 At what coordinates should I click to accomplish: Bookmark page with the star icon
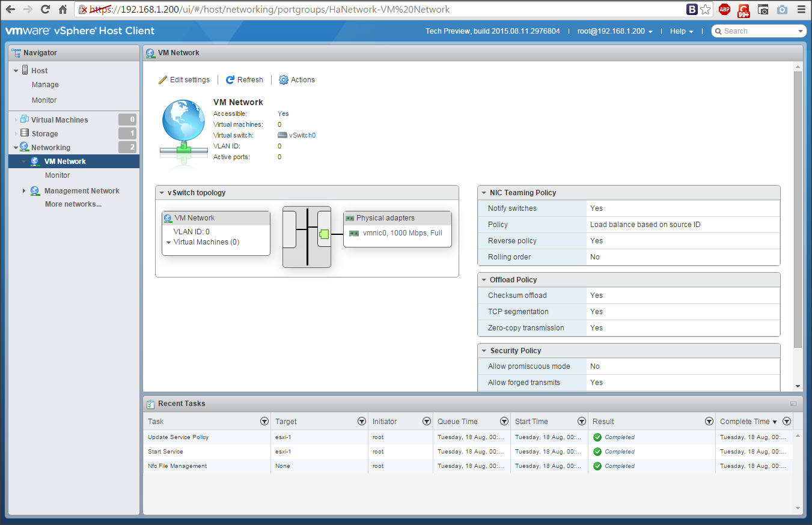706,10
